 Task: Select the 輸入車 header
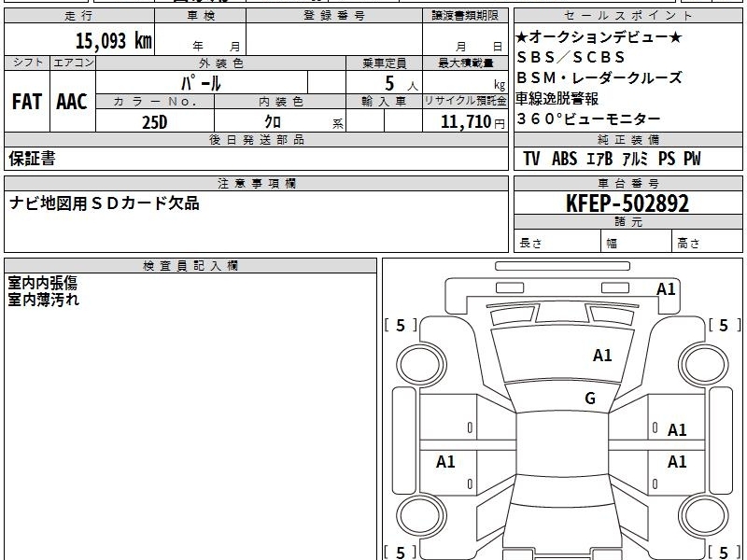click(384, 102)
